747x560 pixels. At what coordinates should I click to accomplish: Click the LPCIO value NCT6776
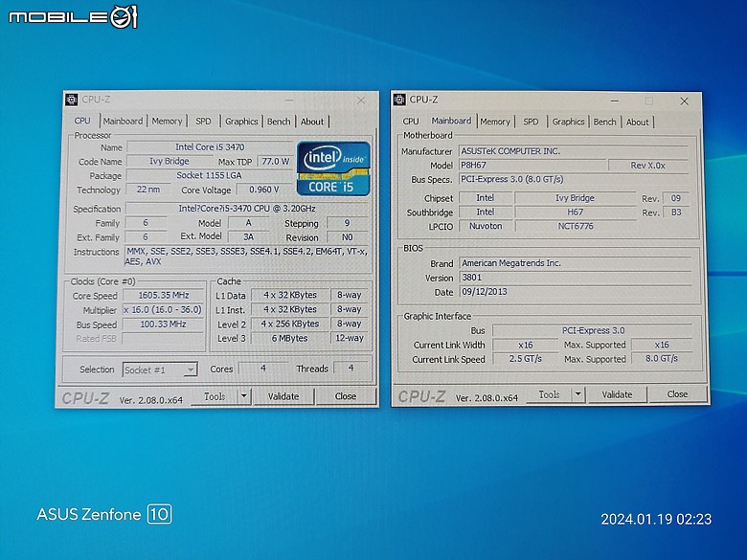(576, 226)
